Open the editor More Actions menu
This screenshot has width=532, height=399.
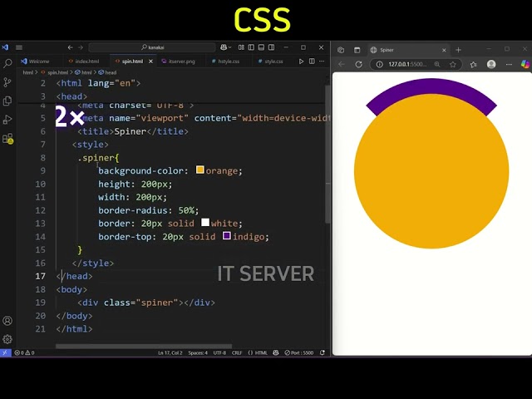pos(322,62)
